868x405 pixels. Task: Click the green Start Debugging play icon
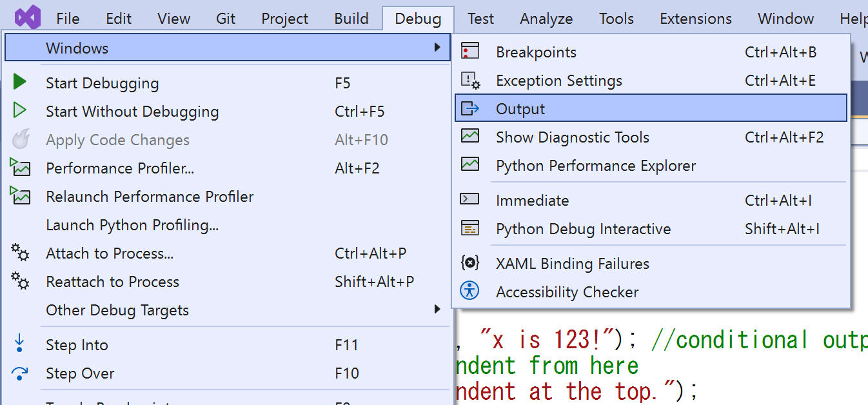click(x=20, y=83)
